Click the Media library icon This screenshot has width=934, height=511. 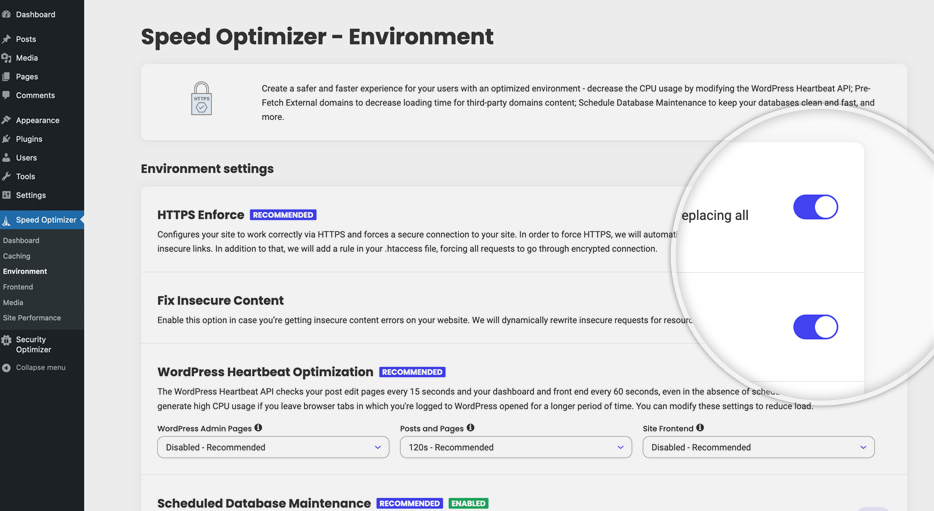[x=6, y=58]
